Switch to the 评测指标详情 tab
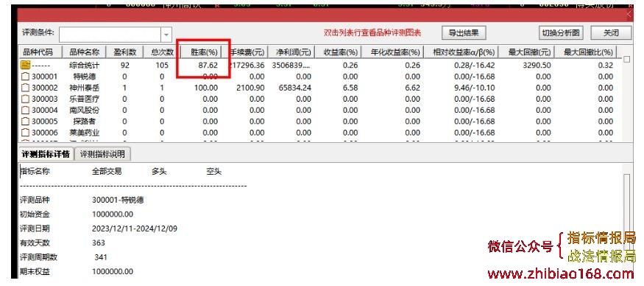The height and width of the screenshot is (286, 644). 46,154
